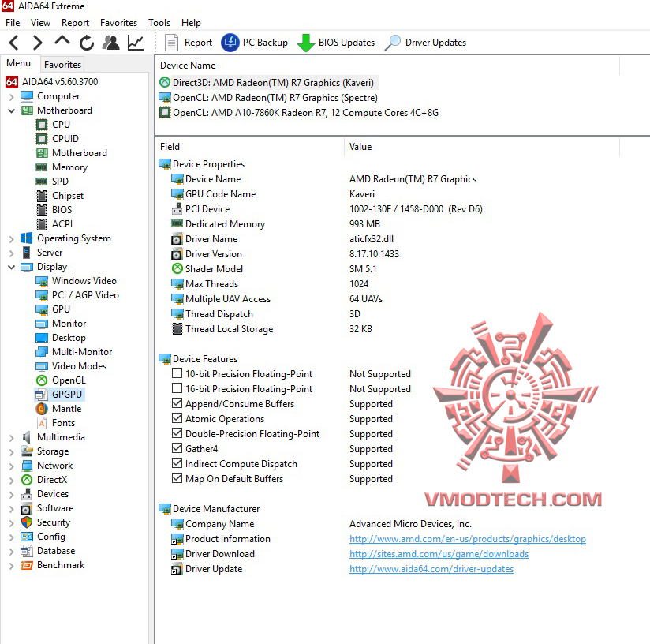Open the Favorites menu in menu bar

coord(118,23)
